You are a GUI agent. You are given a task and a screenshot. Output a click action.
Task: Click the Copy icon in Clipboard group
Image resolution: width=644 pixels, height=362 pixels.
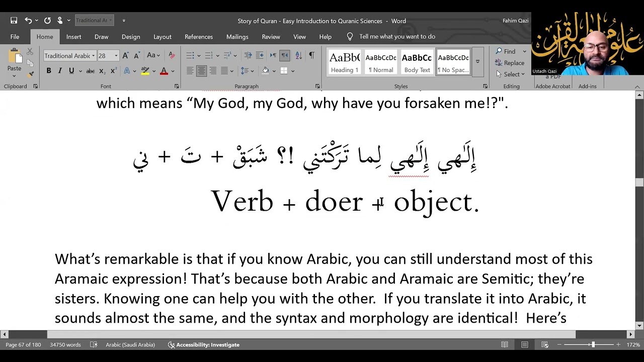tap(30, 63)
